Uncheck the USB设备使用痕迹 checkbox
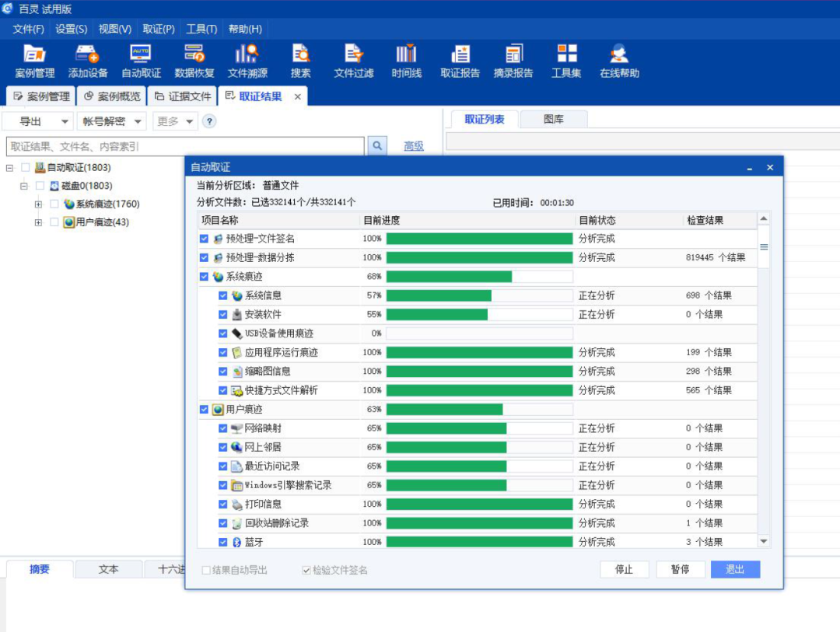 223,333
